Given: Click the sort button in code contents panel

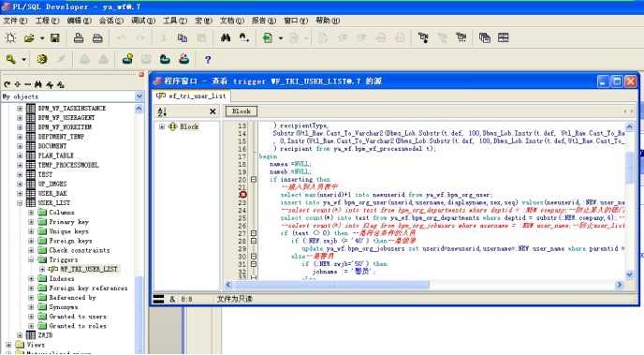Looking at the screenshot, I should tap(162, 111).
